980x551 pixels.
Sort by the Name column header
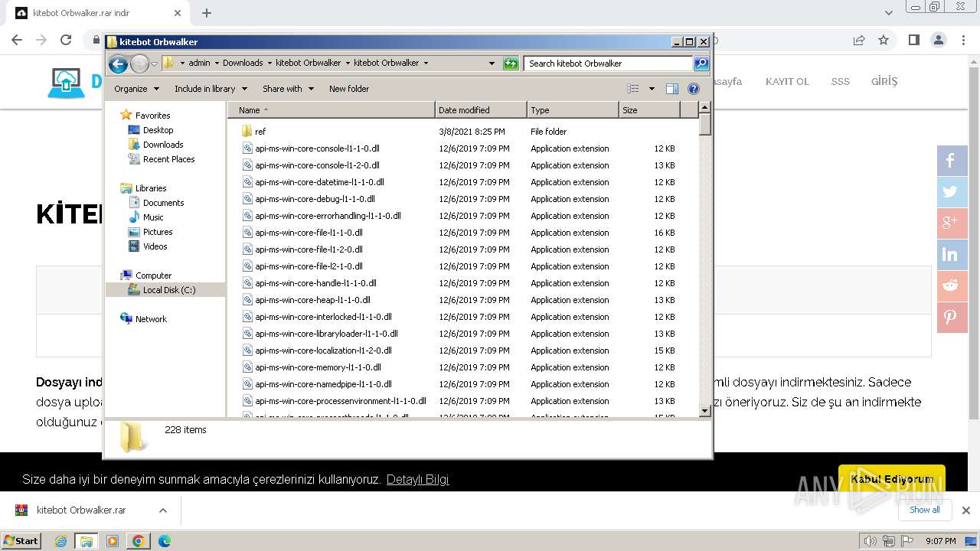pos(331,110)
